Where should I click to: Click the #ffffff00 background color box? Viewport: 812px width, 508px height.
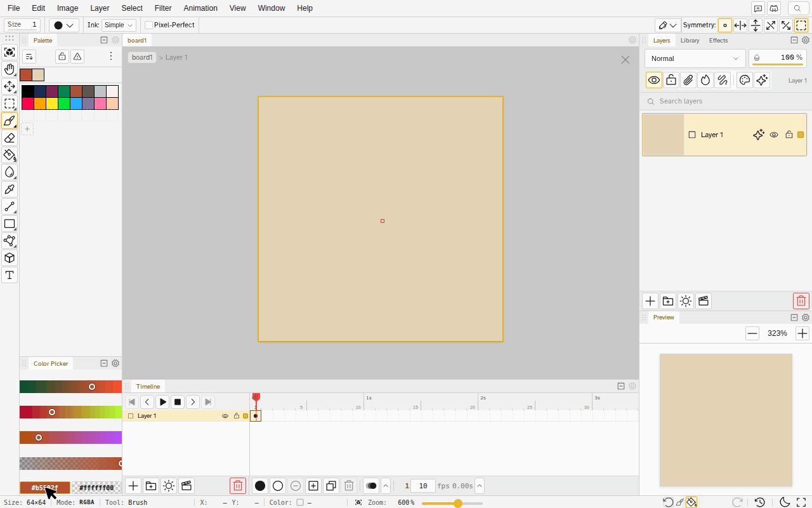[96, 488]
